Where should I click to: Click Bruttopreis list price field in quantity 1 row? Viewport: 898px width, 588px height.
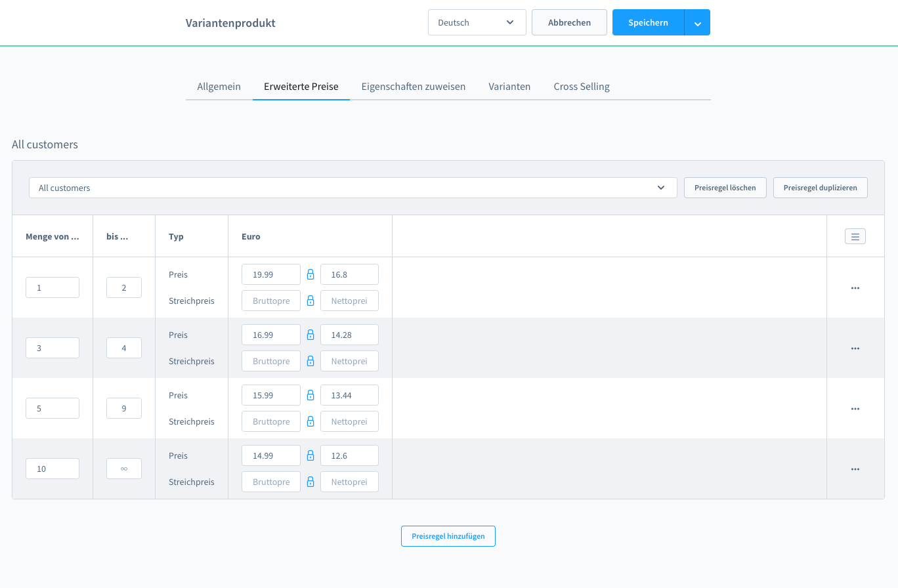tap(271, 301)
